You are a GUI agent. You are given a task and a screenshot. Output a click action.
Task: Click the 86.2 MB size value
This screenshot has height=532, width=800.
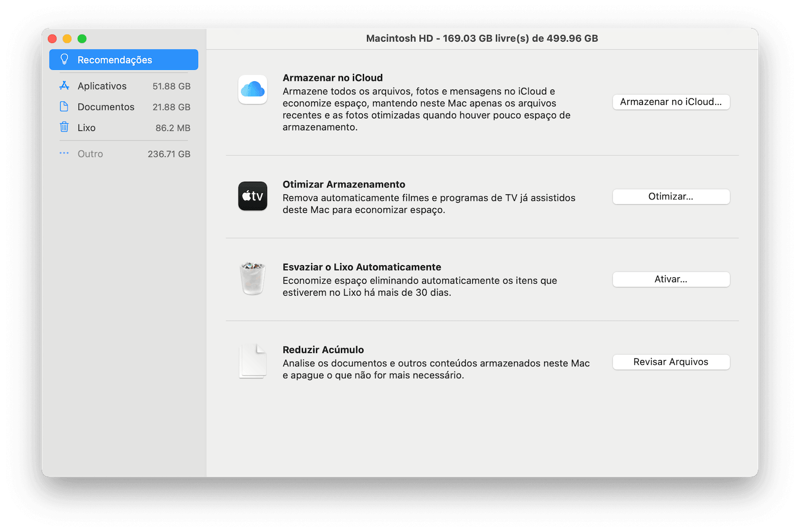[173, 128]
